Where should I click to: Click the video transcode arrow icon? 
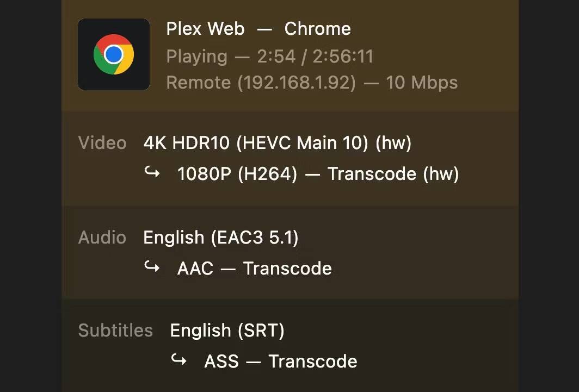pos(152,173)
